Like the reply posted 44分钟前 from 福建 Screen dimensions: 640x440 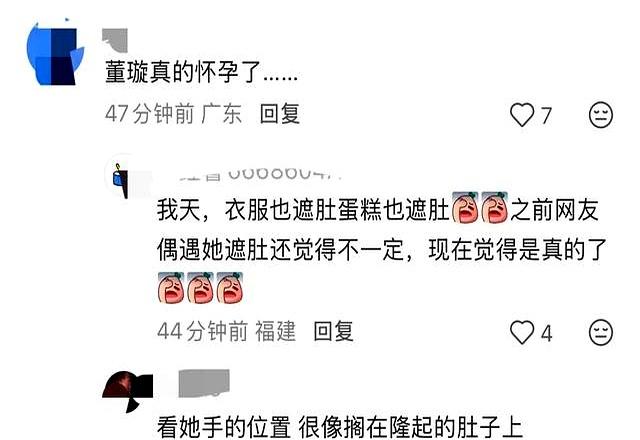[522, 332]
